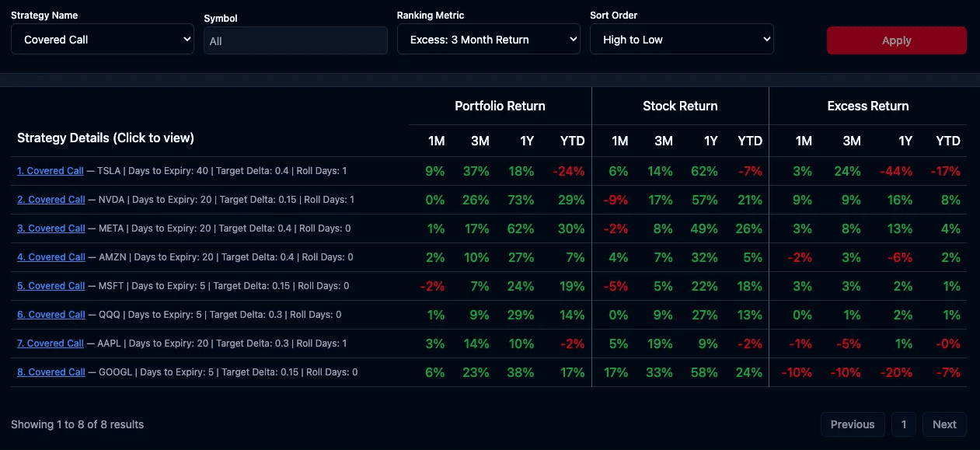Viewport: 980px width, 450px height.
Task: View the MSFT Covered Call strategy
Action: [51, 286]
